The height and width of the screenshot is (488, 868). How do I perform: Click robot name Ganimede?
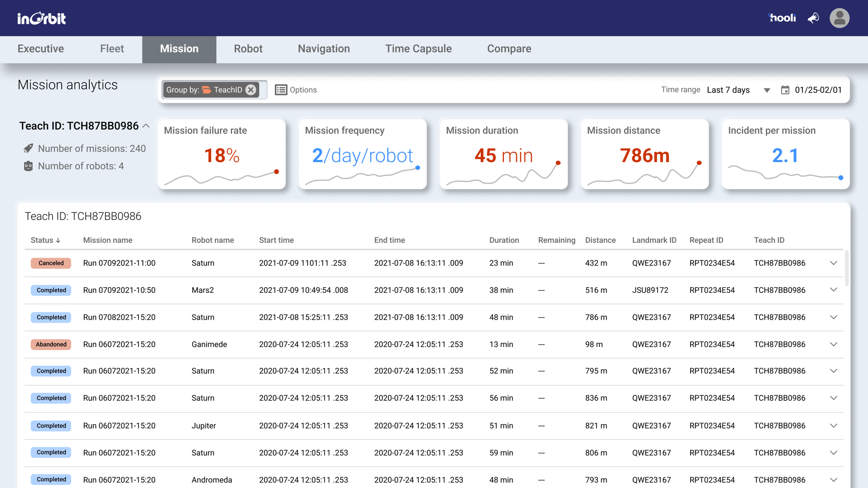pos(209,344)
